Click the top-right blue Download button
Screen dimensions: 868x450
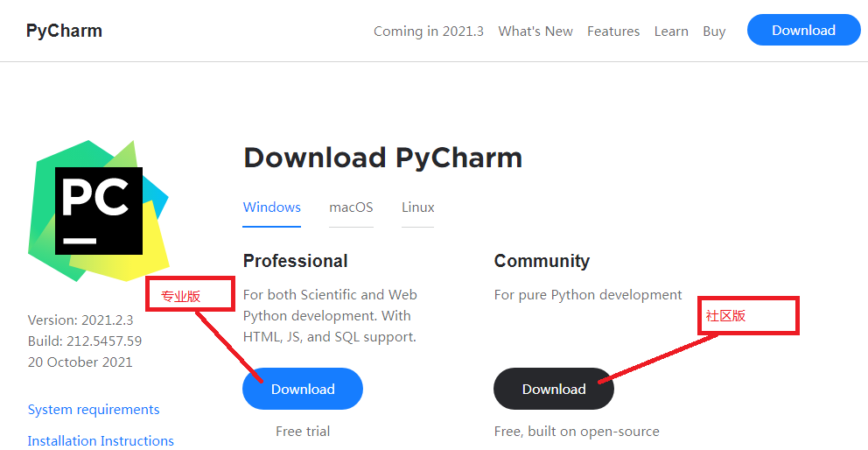803,30
